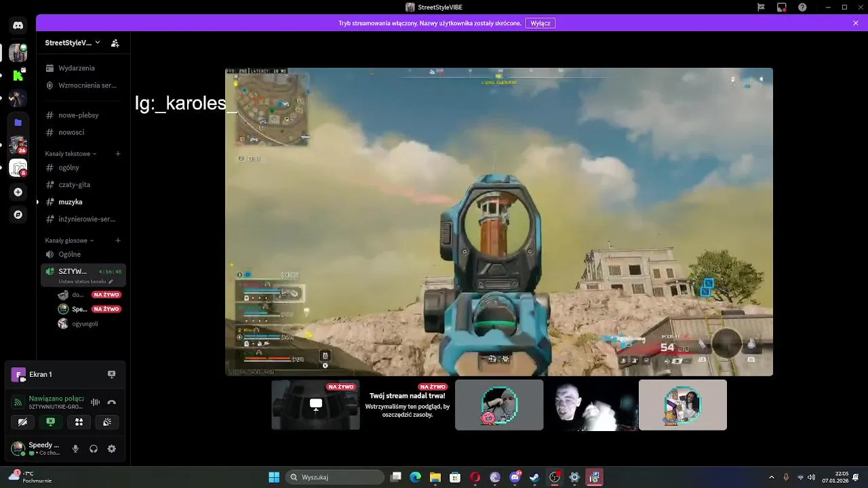Screen dimensions: 868x488
Task: Collapse the Kanały głosowe category
Action: pos(69,241)
